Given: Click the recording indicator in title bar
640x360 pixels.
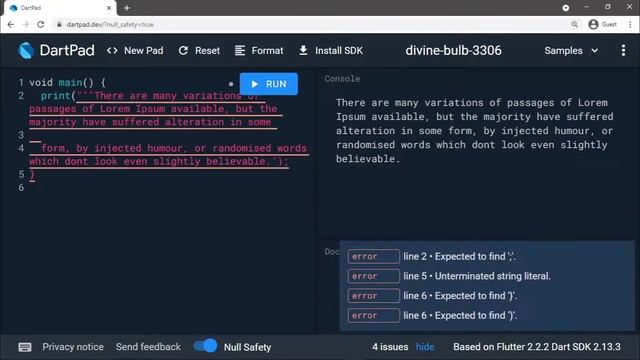Looking at the screenshot, I should (x=566, y=8).
